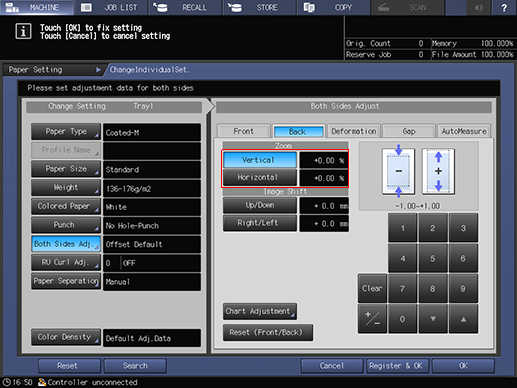Click the information icon beside the message
The width and height of the screenshot is (517, 388).
point(23,32)
